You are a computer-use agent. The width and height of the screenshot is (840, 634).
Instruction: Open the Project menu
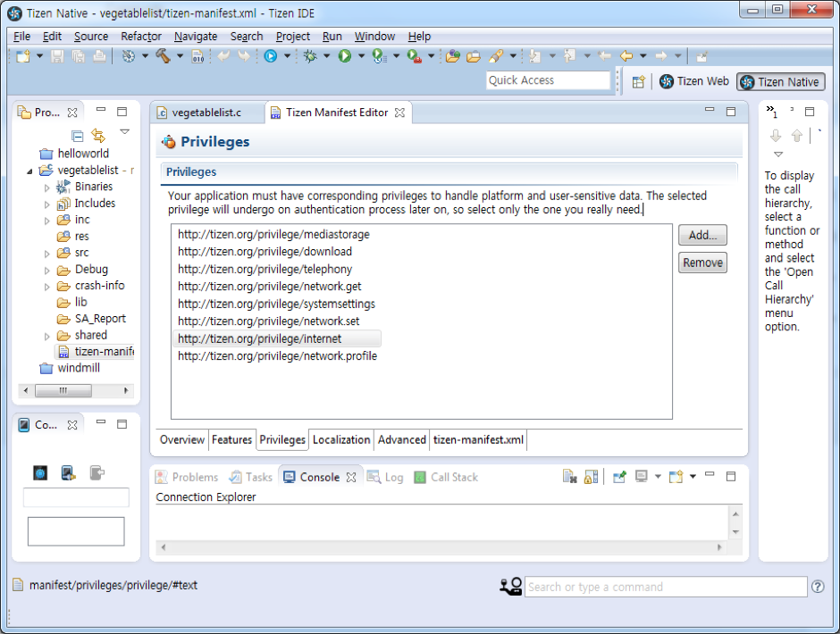click(292, 37)
